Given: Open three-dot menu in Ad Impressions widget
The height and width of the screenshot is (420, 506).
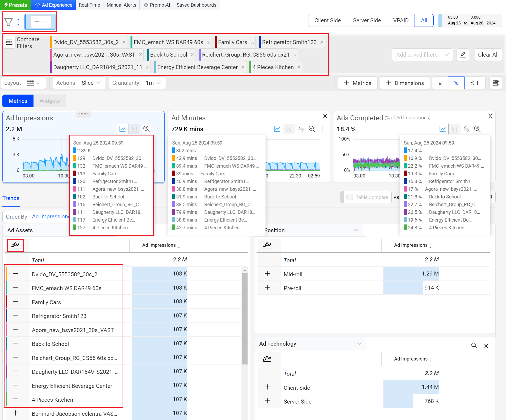Looking at the screenshot, I should coord(157,129).
